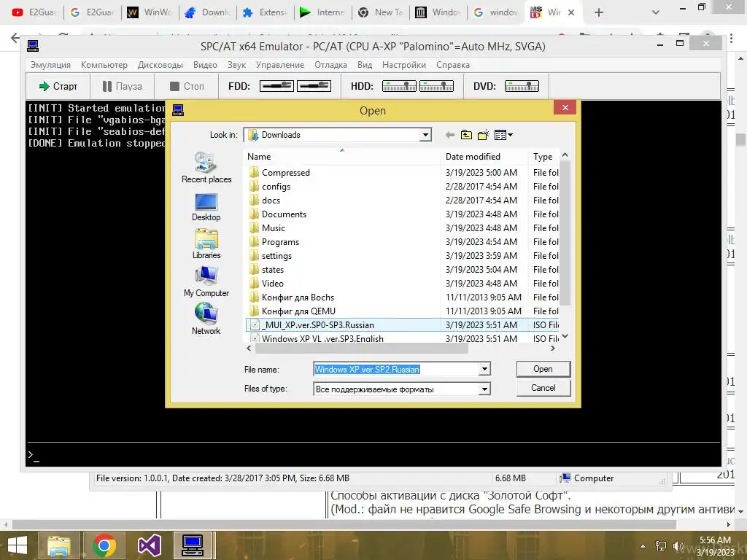Open File Explorer from the taskbar

tap(58, 545)
